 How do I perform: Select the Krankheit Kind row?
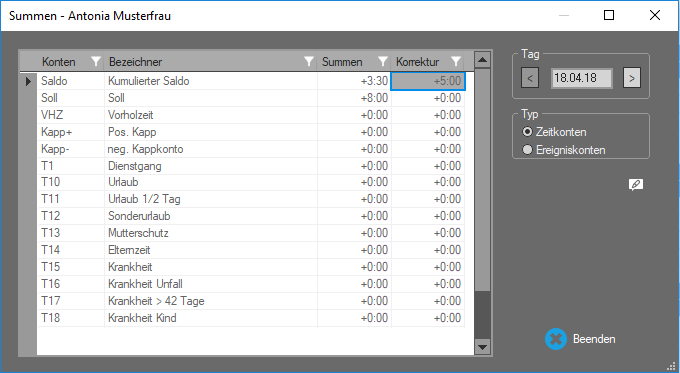pyautogui.click(x=251, y=318)
